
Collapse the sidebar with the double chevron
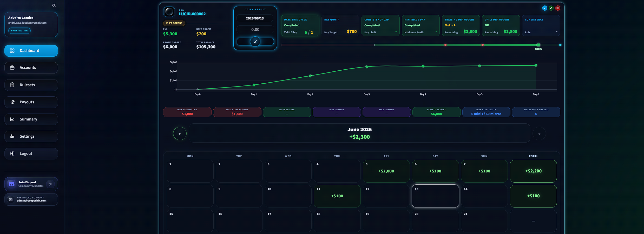(x=54, y=5)
